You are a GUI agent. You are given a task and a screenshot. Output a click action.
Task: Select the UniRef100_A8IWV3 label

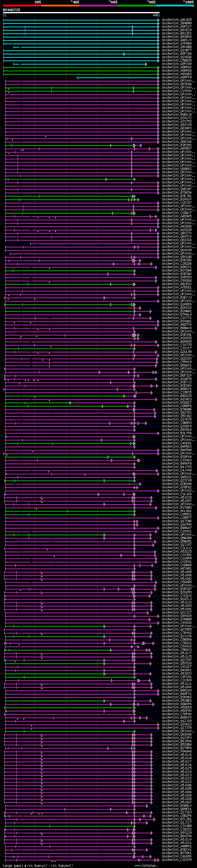(177, 128)
